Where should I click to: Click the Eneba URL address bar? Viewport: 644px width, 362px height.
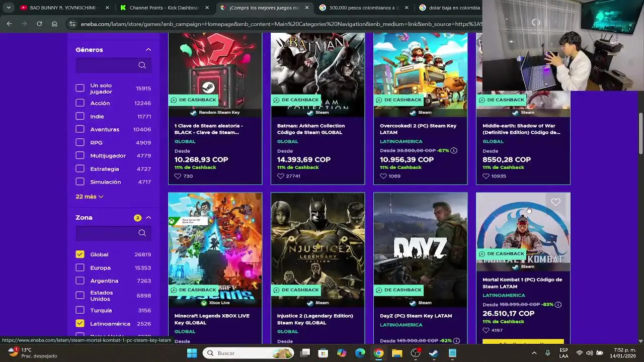280,24
